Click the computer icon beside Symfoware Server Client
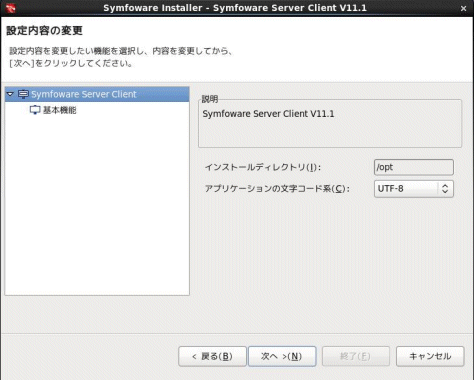 23,94
